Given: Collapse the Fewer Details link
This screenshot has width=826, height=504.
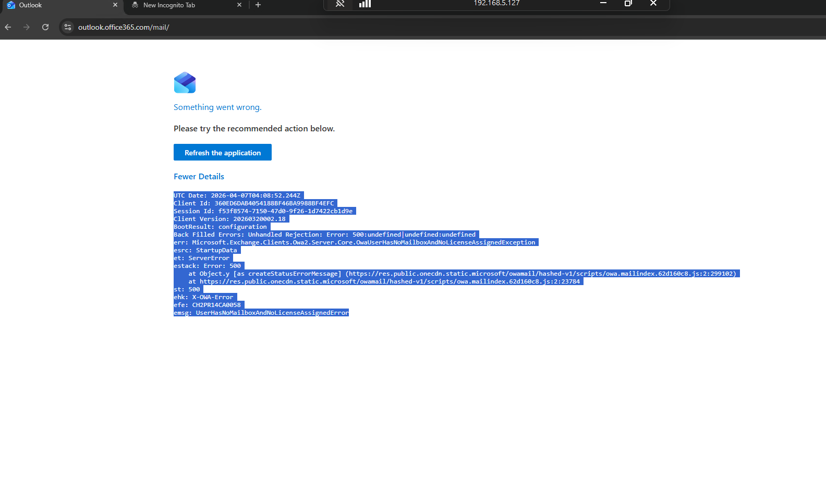Looking at the screenshot, I should point(199,177).
